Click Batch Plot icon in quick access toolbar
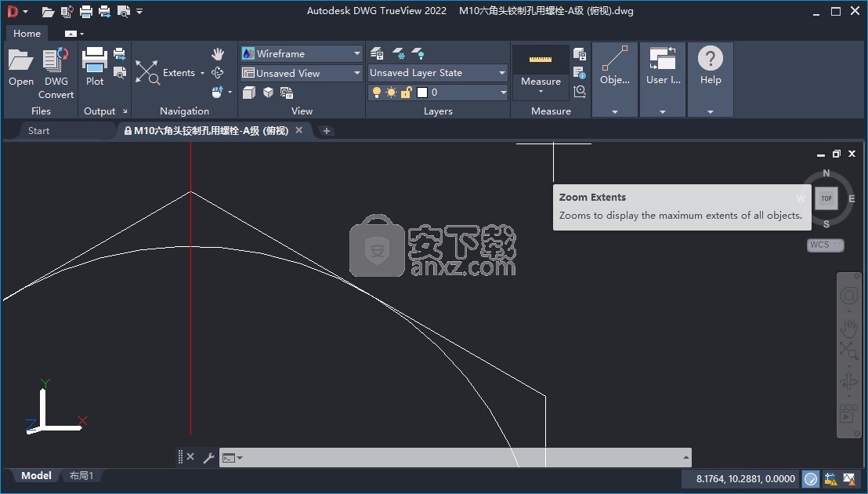Screen dimensions: 868x494 (104, 11)
